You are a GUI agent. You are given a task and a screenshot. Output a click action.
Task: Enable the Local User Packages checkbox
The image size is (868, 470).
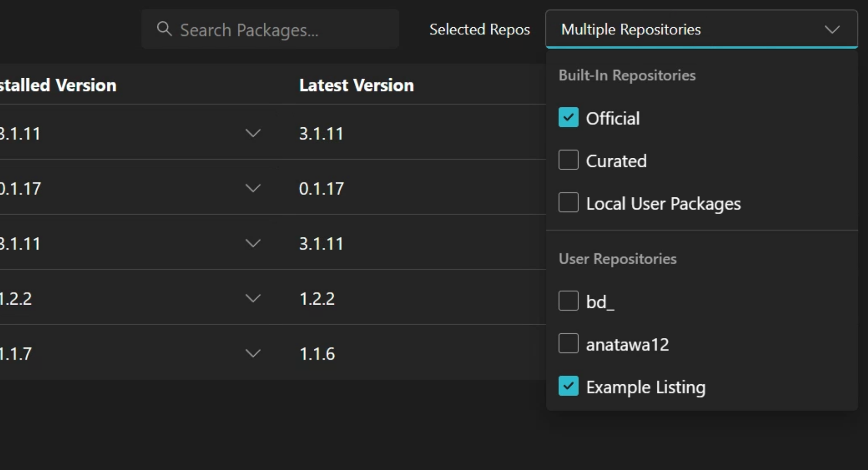point(568,203)
